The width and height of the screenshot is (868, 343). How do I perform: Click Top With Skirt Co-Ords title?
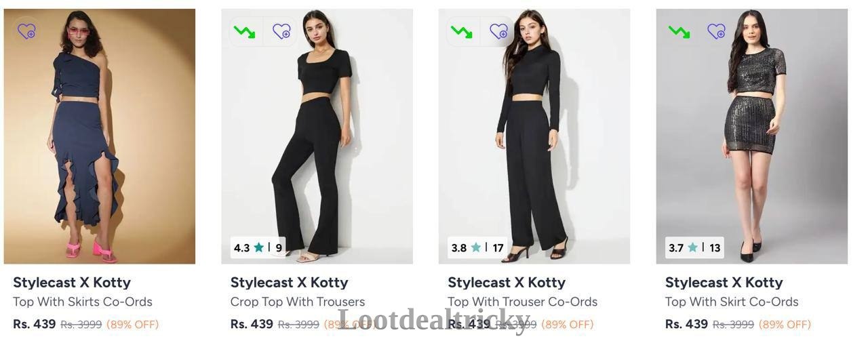[732, 302]
